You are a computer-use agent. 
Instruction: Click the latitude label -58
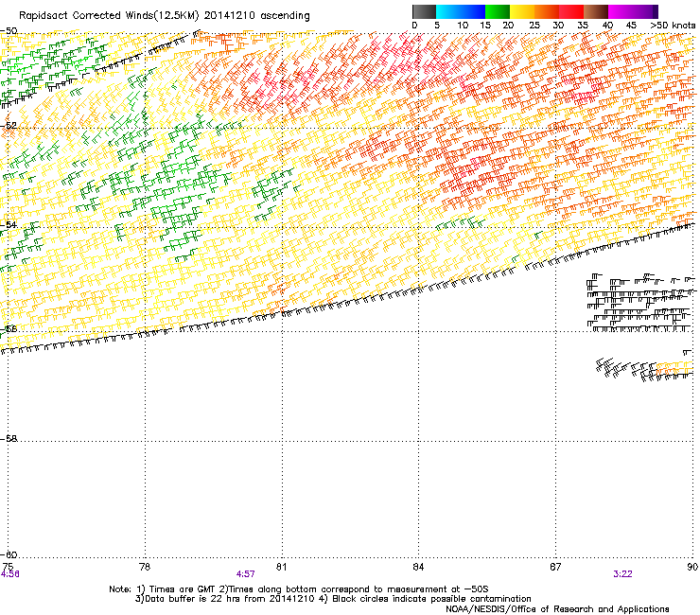point(9,439)
